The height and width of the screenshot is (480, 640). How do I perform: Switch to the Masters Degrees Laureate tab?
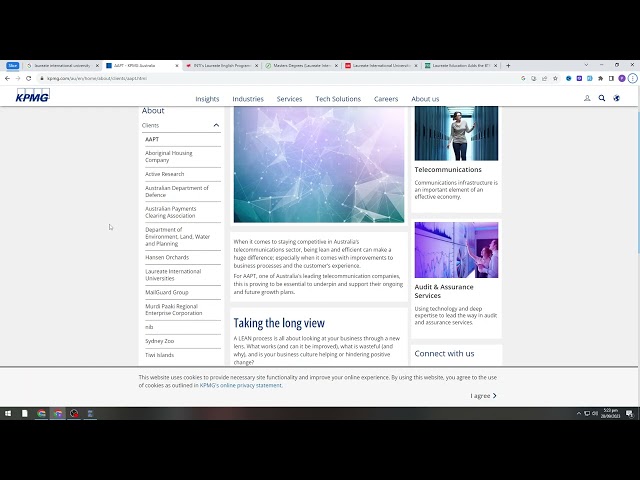(x=302, y=65)
